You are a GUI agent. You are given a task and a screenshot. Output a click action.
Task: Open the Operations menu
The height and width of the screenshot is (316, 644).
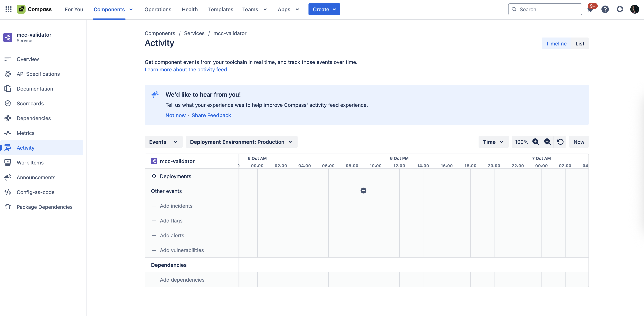158,9
